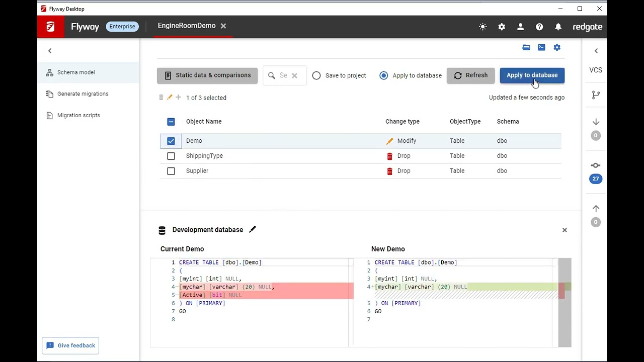Close the Development database comparison panel
This screenshot has width=644, height=362.
point(565,230)
